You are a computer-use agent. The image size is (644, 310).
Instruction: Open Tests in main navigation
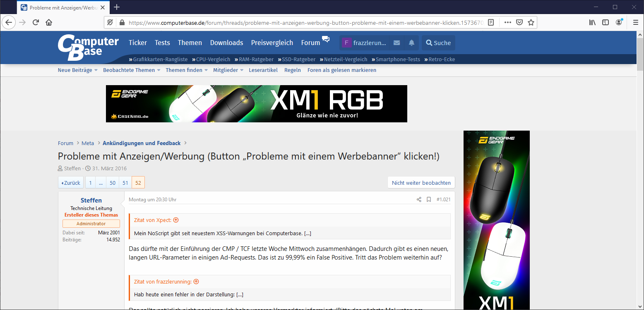162,43
